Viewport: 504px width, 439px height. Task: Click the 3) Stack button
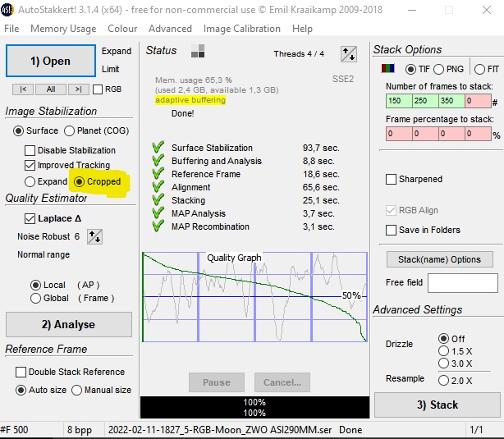pyautogui.click(x=438, y=405)
